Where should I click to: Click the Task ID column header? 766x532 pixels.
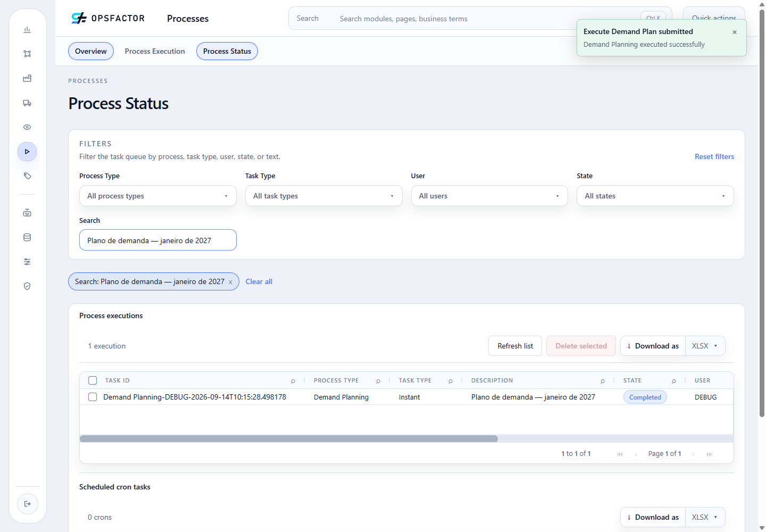coord(117,380)
